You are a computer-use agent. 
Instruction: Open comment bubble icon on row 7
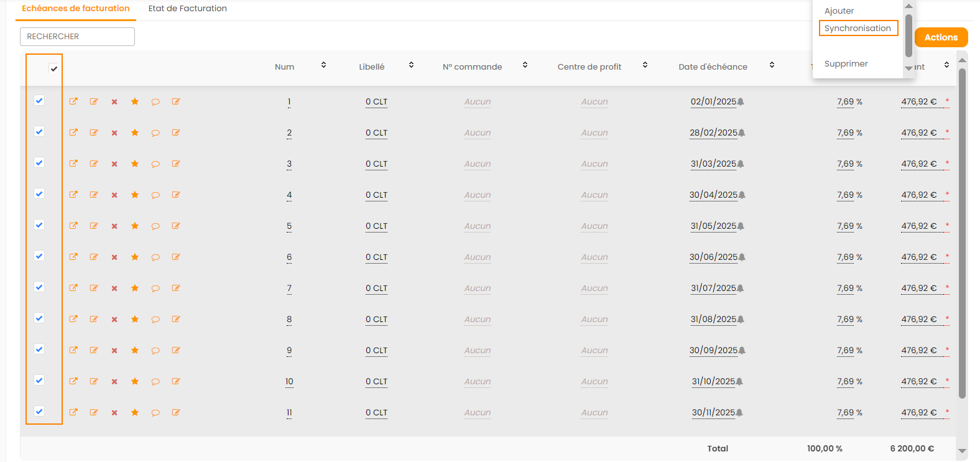click(155, 289)
